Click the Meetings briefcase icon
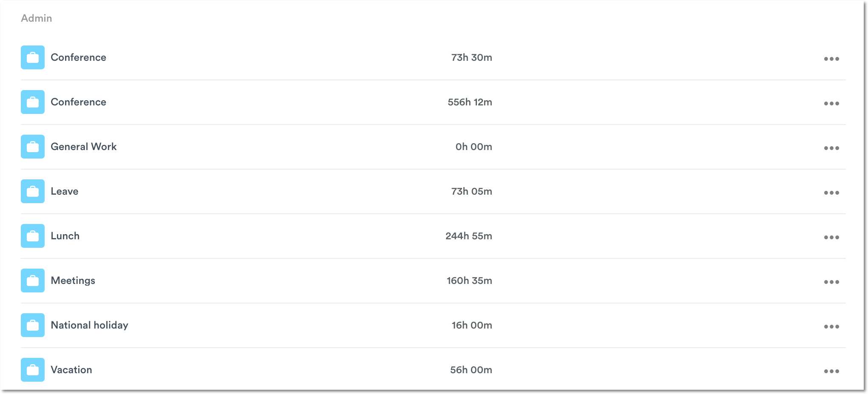The image size is (868, 394). tap(33, 281)
